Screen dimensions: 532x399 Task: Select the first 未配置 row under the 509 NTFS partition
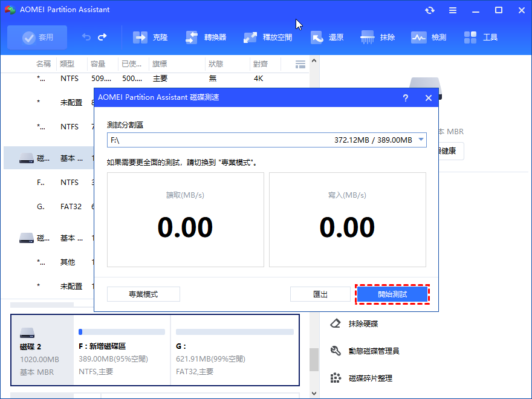[x=49, y=102]
